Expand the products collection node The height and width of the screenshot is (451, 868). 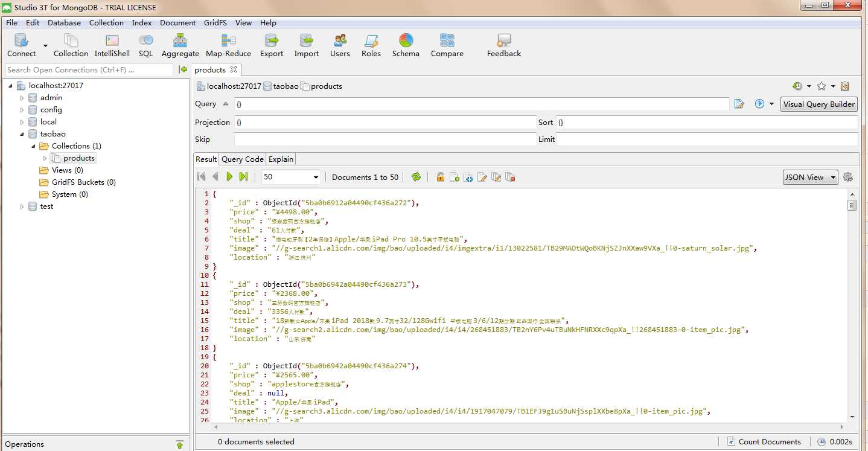[x=45, y=158]
